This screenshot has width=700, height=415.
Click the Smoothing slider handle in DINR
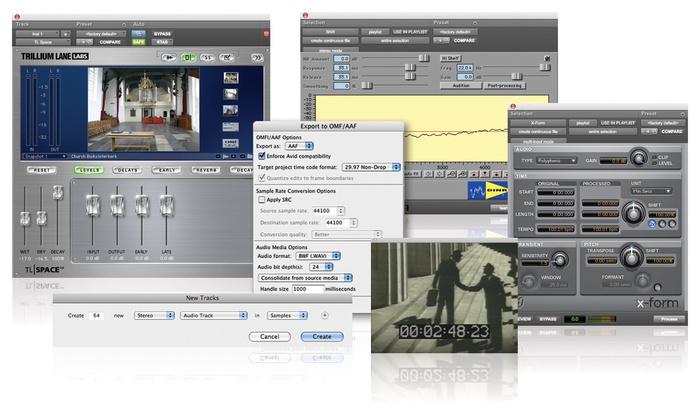[x=367, y=85]
